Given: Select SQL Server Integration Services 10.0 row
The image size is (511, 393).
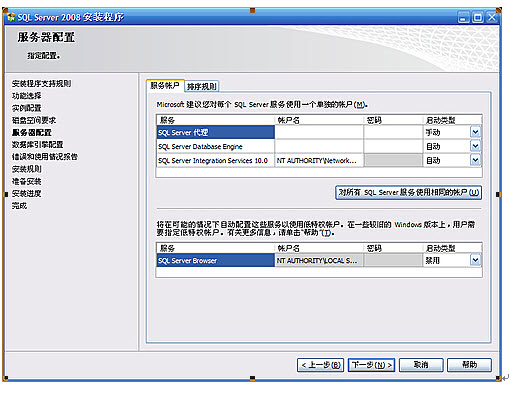Looking at the screenshot, I should pos(215,161).
